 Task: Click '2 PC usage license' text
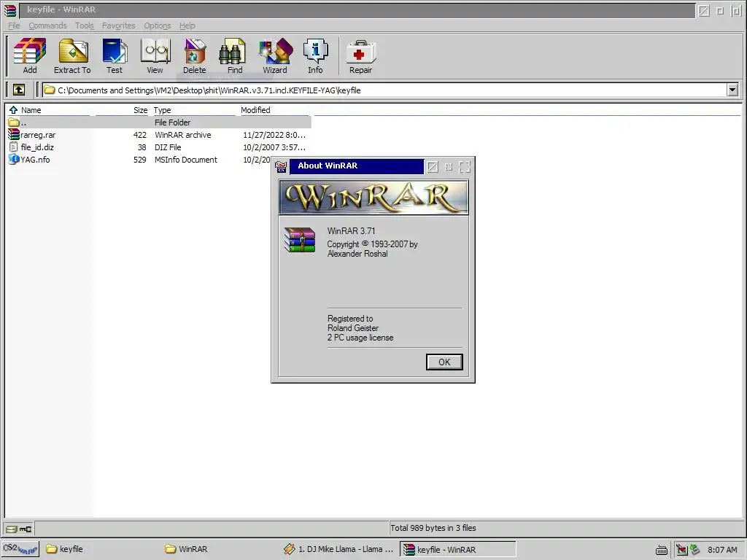coord(360,338)
